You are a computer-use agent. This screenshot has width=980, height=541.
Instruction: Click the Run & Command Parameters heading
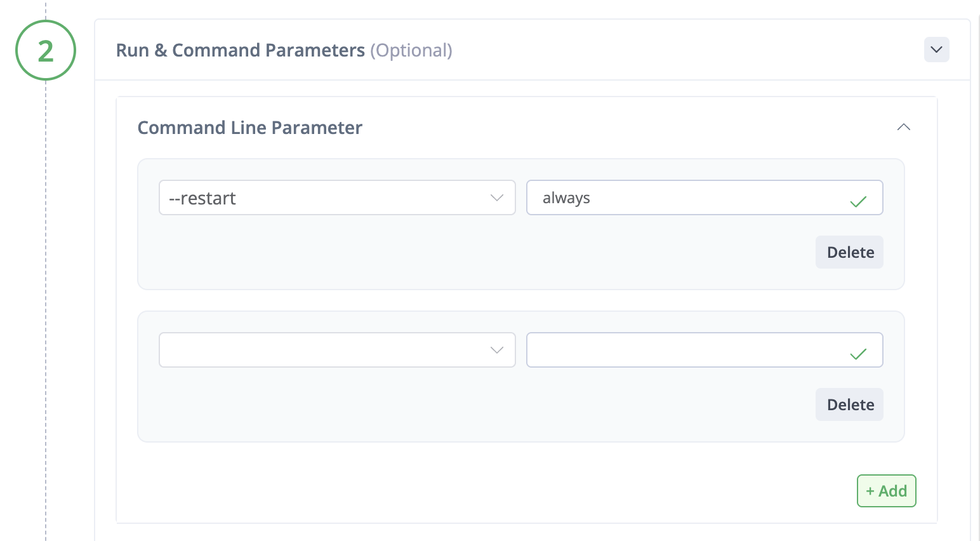pyautogui.click(x=240, y=50)
